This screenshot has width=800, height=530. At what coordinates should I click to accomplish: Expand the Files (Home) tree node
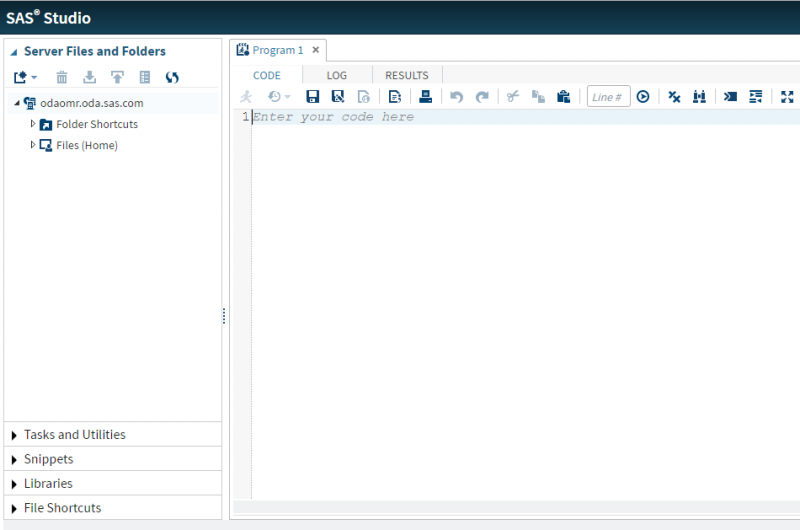click(x=33, y=145)
